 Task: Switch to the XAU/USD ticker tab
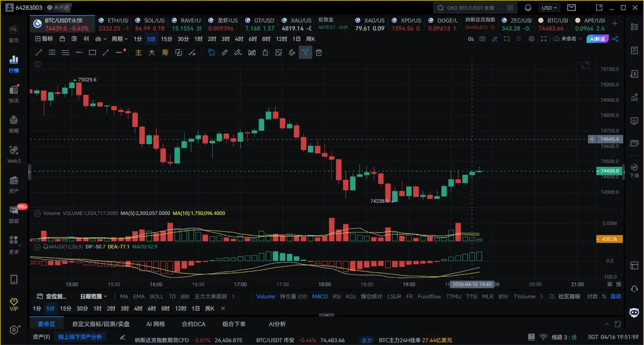(297, 24)
